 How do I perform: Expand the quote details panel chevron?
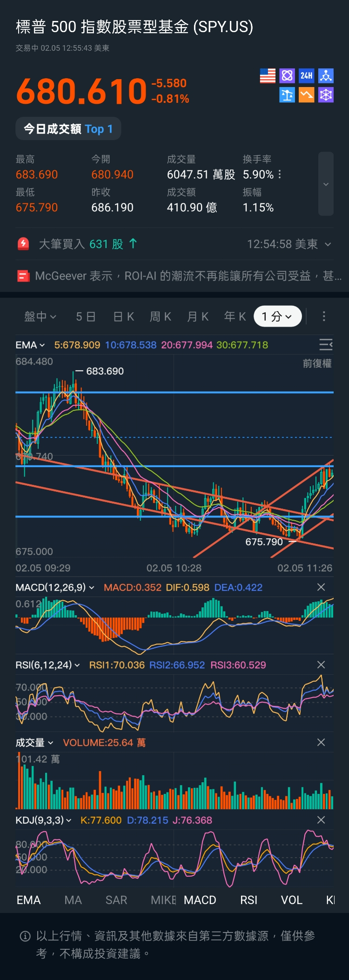(326, 184)
